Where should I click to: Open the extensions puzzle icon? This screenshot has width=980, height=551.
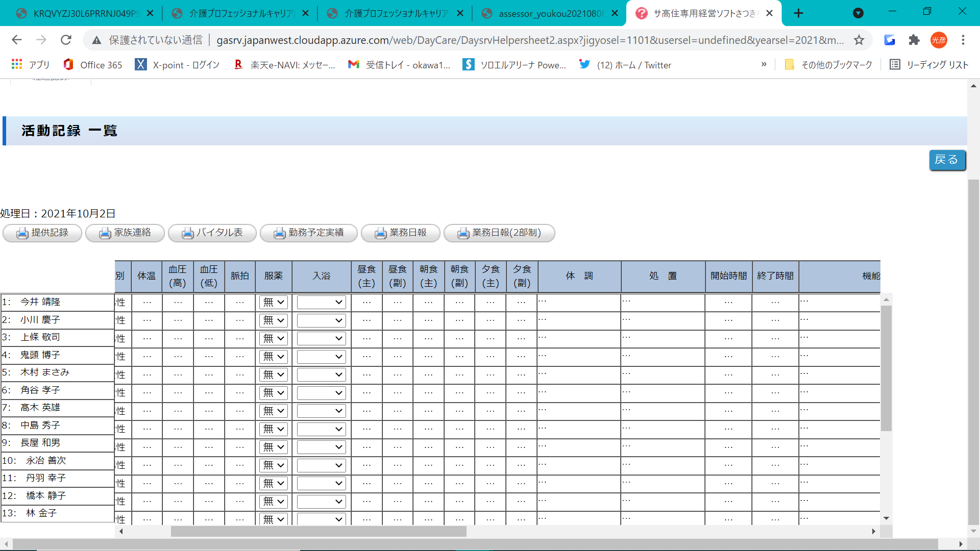tap(914, 40)
